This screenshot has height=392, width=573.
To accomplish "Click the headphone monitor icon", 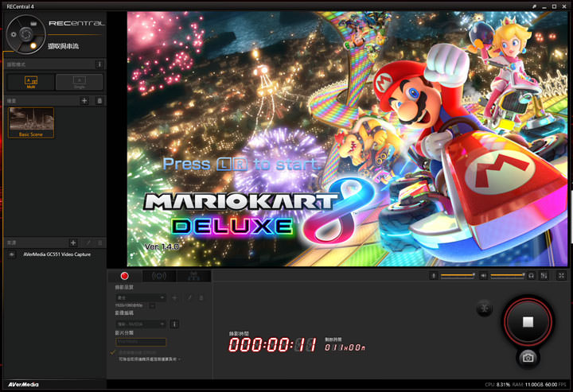I will [x=531, y=275].
